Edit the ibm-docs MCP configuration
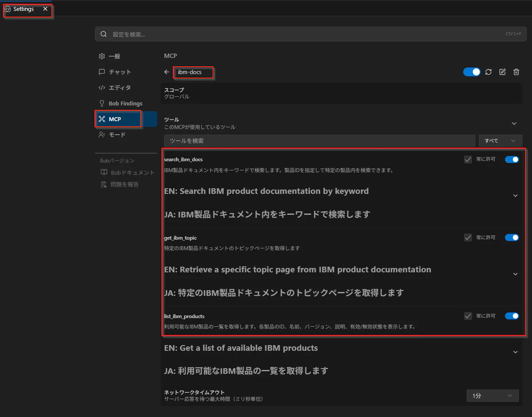532x417 pixels. 502,72
